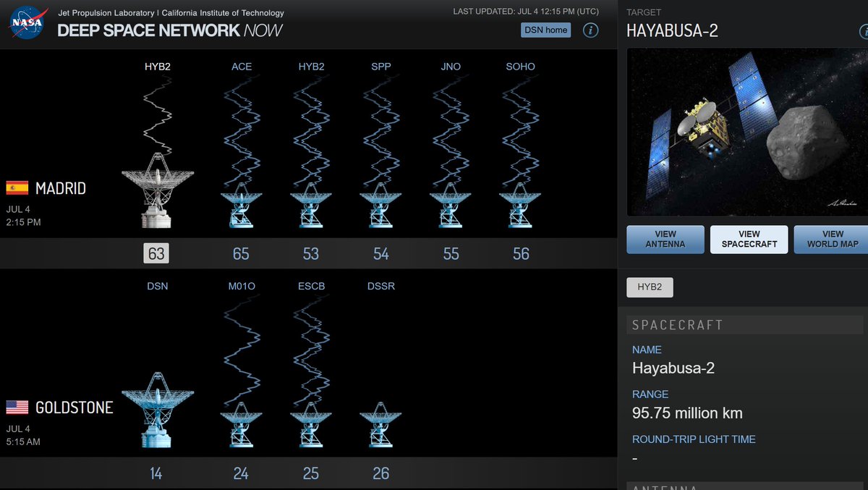Open the info icon beside DSN home
The image size is (868, 490).
591,30
